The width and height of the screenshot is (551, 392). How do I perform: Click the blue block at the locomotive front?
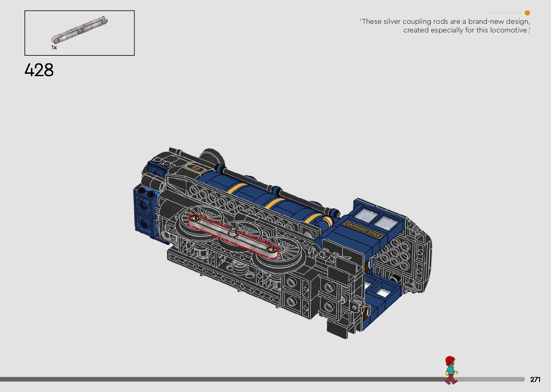coord(145,212)
